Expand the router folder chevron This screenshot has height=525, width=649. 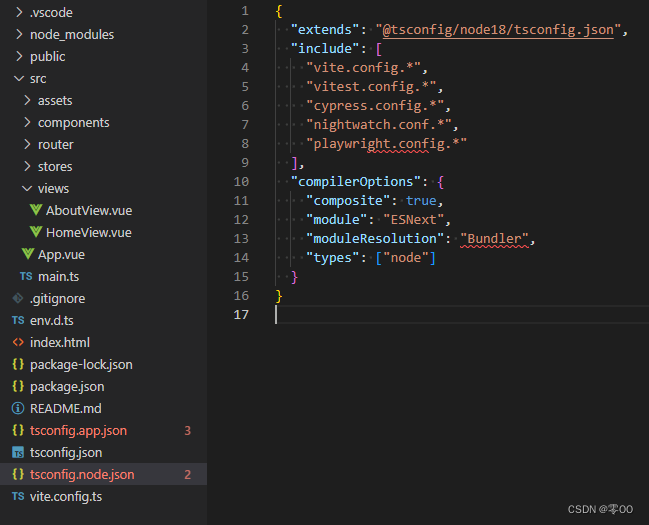pos(27,144)
